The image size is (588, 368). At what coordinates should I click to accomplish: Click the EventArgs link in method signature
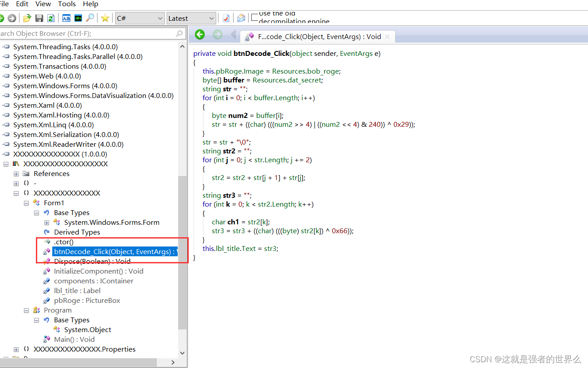tap(356, 54)
